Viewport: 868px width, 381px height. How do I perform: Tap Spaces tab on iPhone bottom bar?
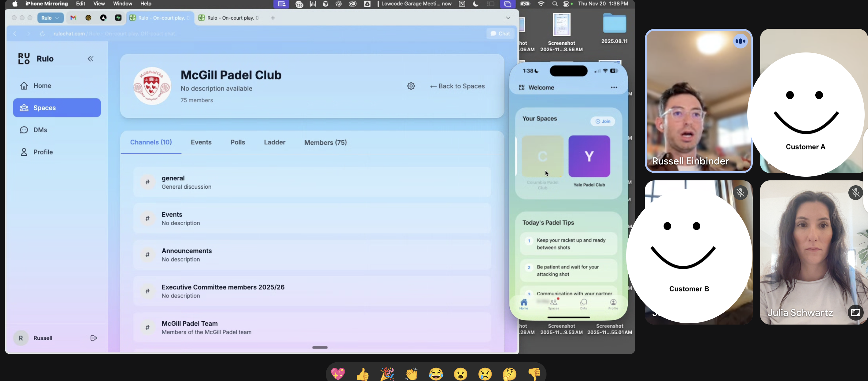point(553,304)
